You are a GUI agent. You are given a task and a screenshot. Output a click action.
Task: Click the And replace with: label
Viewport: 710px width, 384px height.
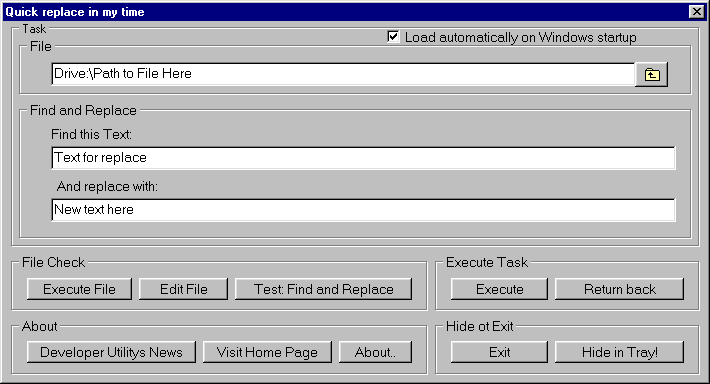[107, 187]
